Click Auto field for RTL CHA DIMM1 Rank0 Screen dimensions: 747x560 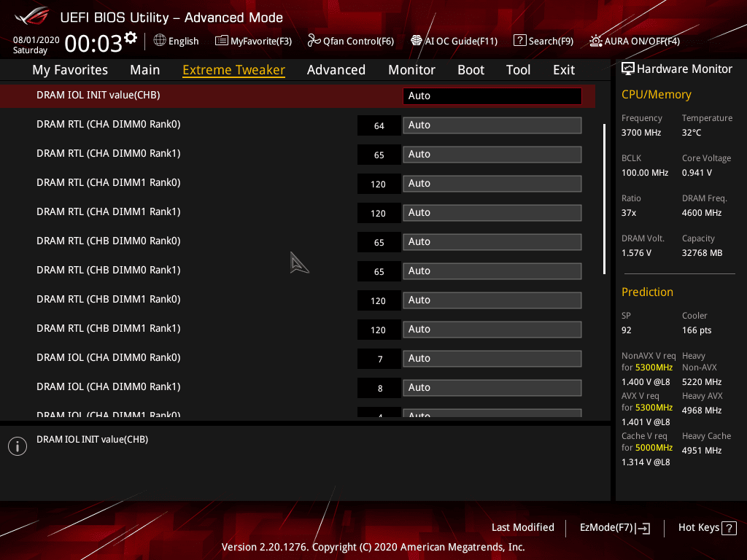pos(492,183)
